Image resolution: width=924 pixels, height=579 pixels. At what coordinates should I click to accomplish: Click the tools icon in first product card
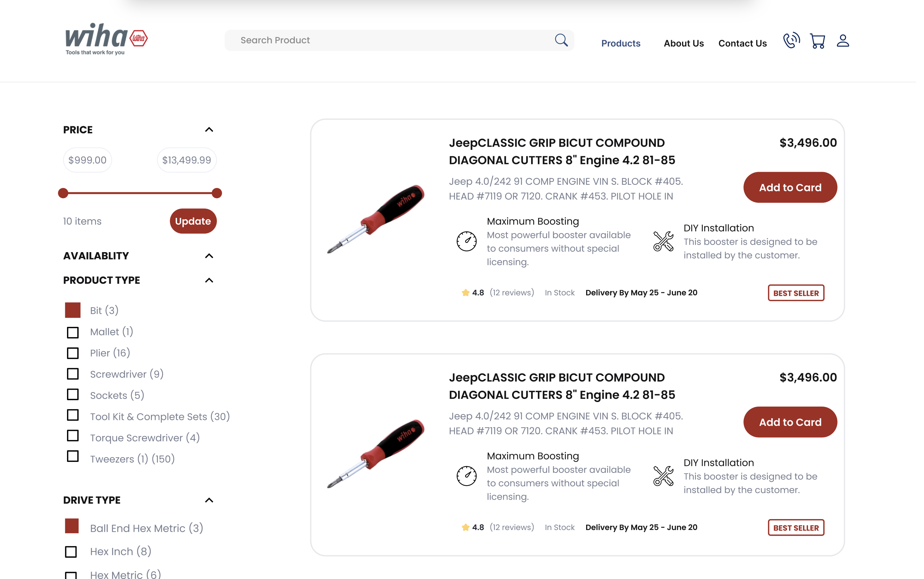pos(663,241)
